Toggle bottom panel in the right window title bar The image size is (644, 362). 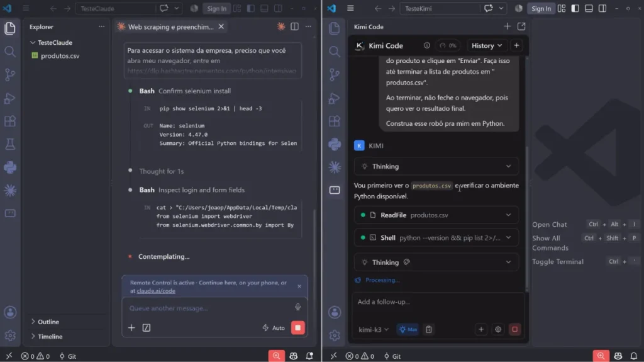click(x=589, y=8)
